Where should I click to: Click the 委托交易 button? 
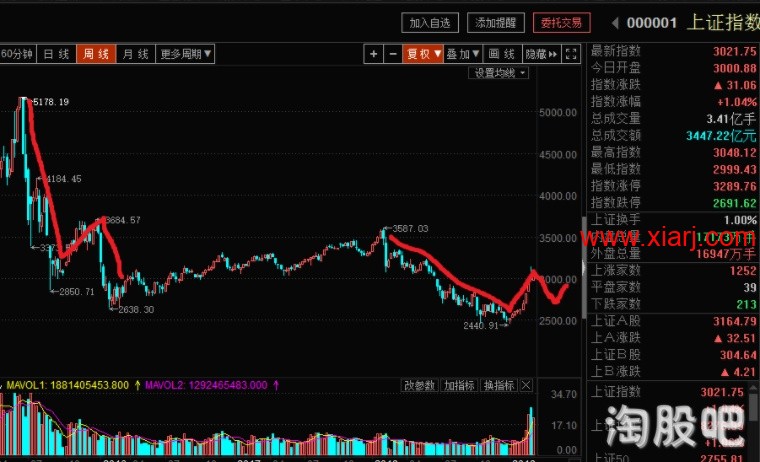(x=561, y=23)
